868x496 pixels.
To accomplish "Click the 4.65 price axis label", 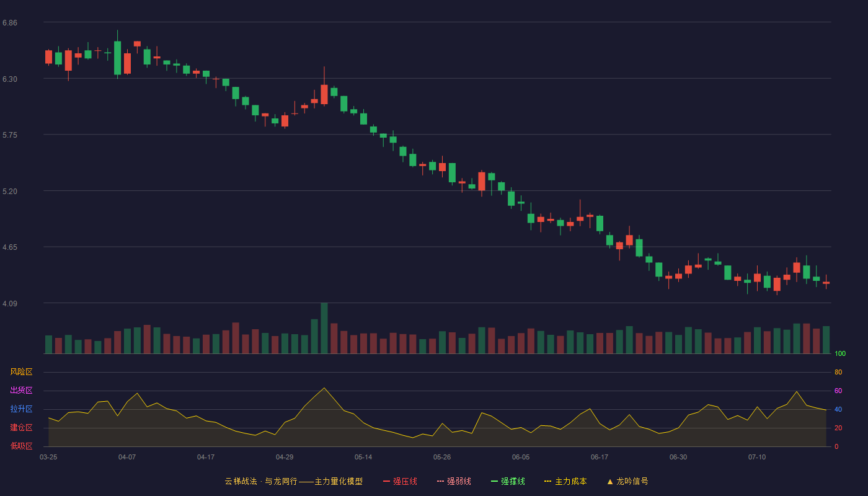I will (x=10, y=247).
